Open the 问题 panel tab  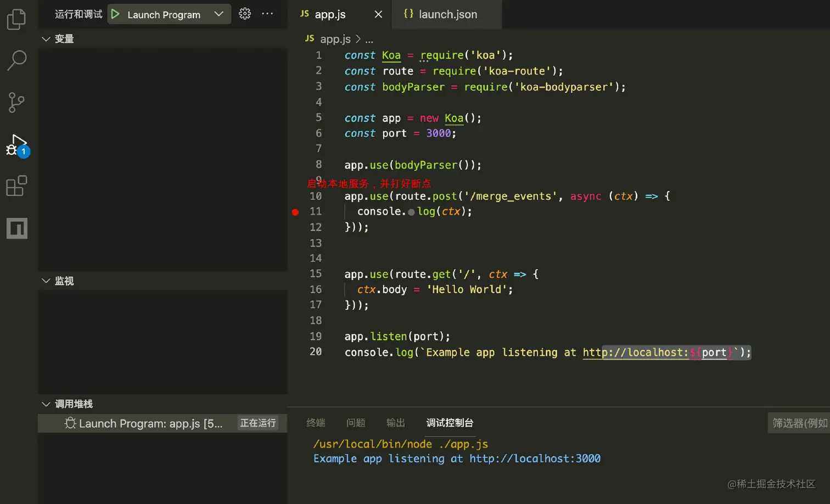[x=356, y=423]
